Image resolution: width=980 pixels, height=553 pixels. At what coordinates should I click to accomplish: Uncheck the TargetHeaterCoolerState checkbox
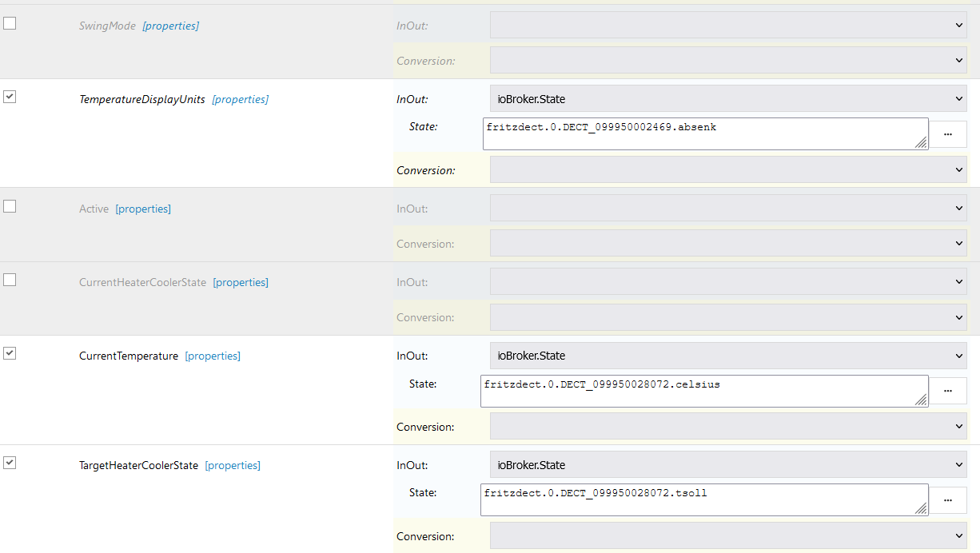point(10,463)
